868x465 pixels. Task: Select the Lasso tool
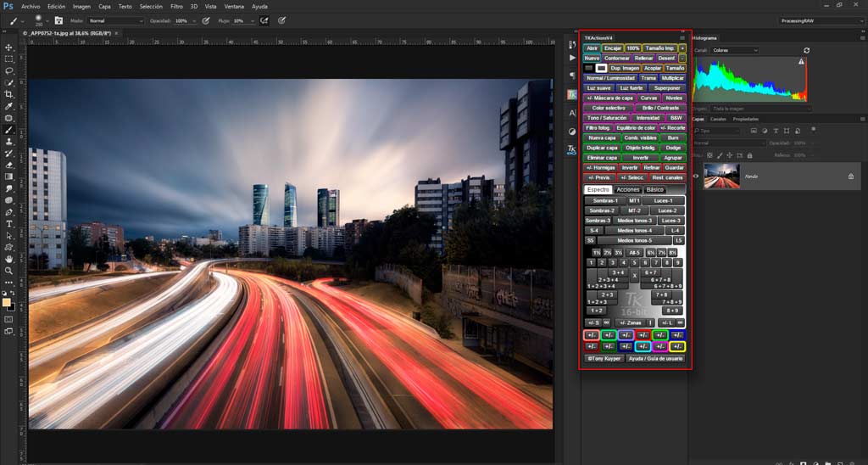[8, 71]
